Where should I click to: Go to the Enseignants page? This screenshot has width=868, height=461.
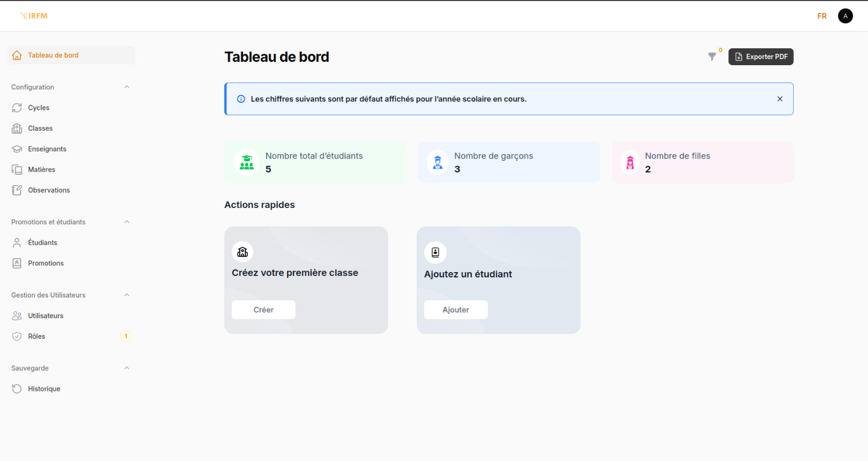47,149
